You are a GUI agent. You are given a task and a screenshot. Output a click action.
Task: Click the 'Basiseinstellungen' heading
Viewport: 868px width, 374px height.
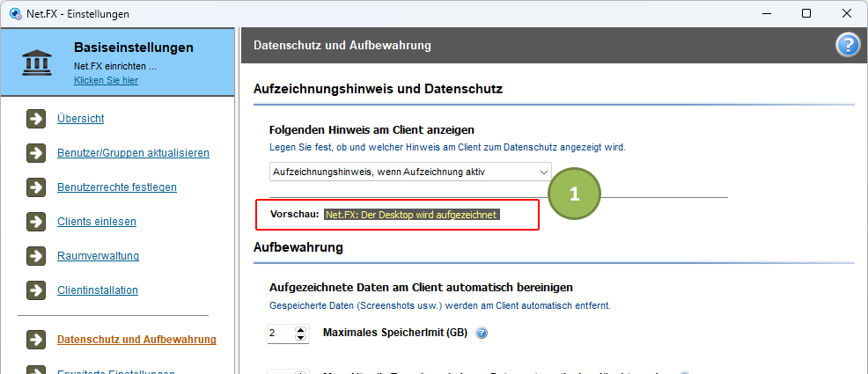(x=134, y=48)
